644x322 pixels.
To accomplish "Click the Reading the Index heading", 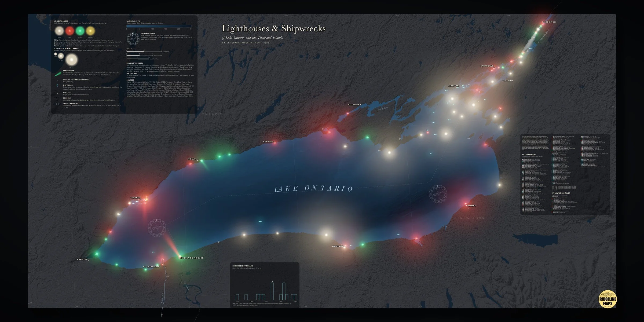I will pyautogui.click(x=135, y=63).
